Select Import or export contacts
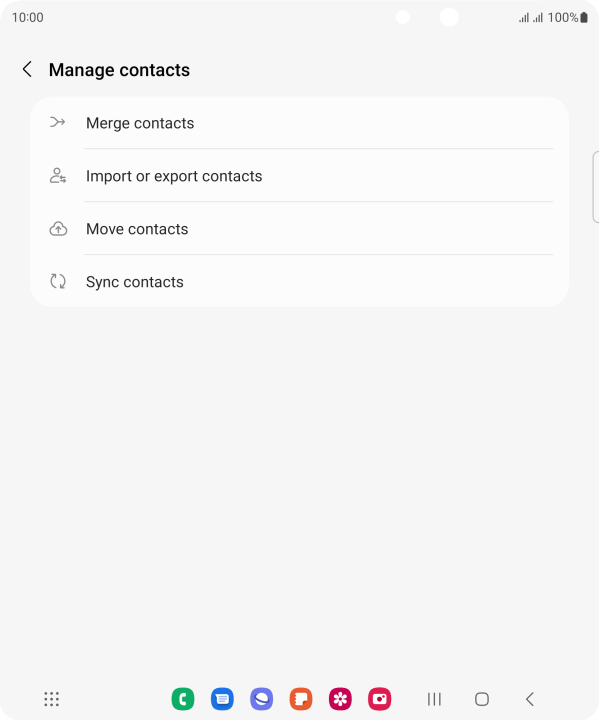599x720 pixels. (x=300, y=176)
